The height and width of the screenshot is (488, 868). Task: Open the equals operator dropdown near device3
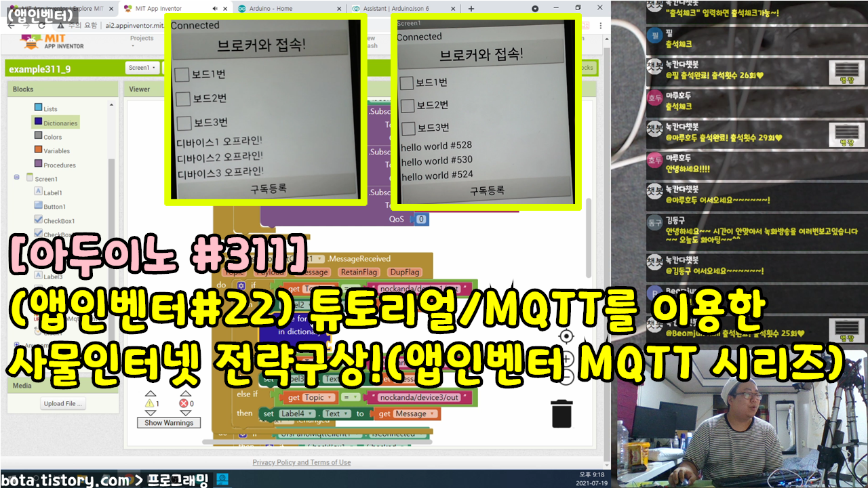[x=350, y=398]
